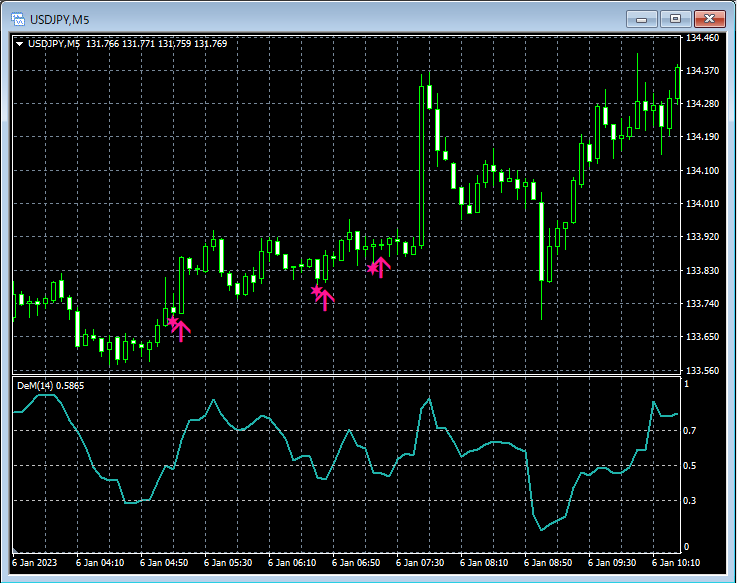Click DeMarker scale value 1
The image size is (738, 583).
(x=686, y=384)
